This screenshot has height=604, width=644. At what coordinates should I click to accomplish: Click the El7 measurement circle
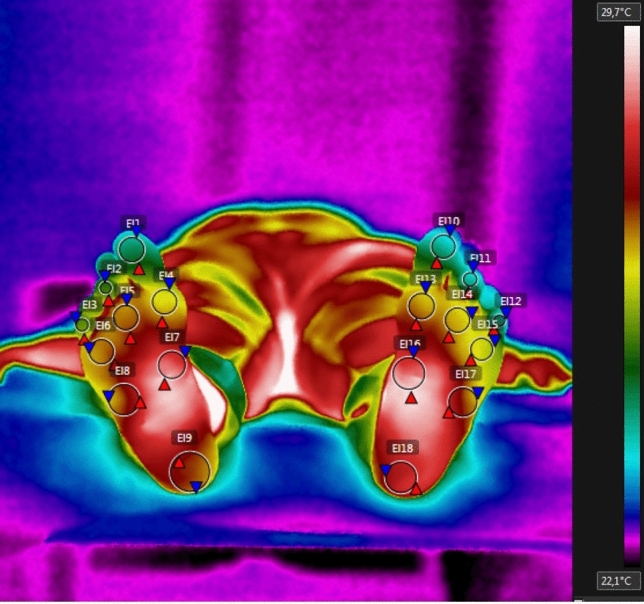pos(171,364)
